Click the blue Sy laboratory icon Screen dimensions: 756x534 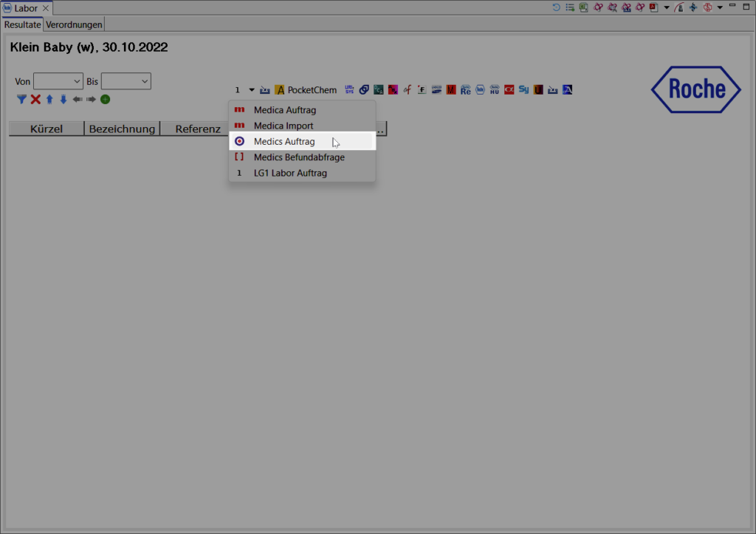[523, 90]
